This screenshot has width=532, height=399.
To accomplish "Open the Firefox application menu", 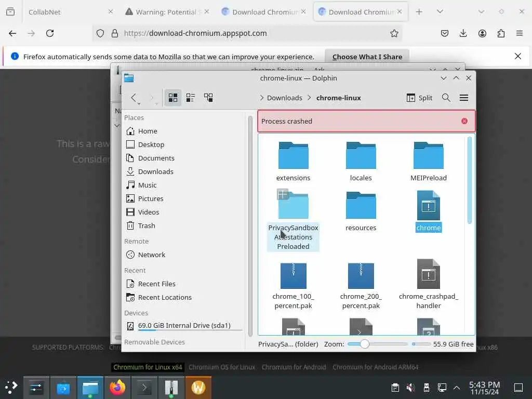I will click(x=520, y=33).
